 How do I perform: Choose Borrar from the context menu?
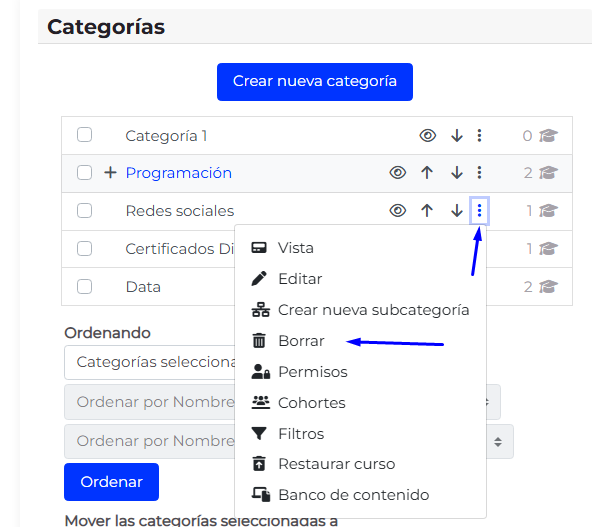click(301, 341)
